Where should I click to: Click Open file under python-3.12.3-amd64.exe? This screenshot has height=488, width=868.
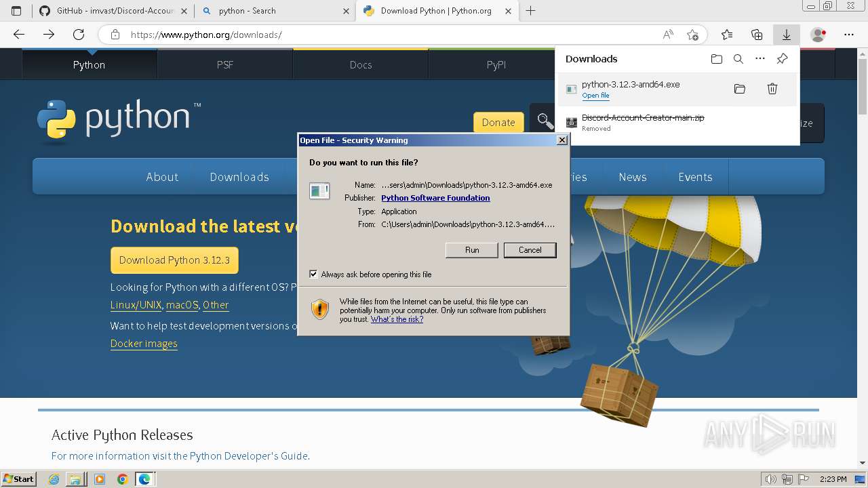tap(595, 96)
